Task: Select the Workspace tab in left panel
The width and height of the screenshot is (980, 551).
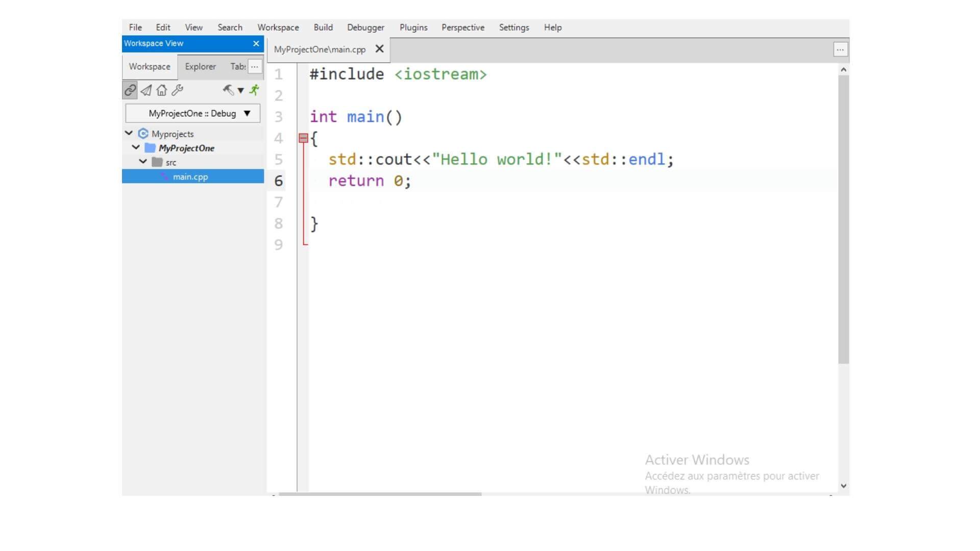Action: pyautogui.click(x=150, y=66)
